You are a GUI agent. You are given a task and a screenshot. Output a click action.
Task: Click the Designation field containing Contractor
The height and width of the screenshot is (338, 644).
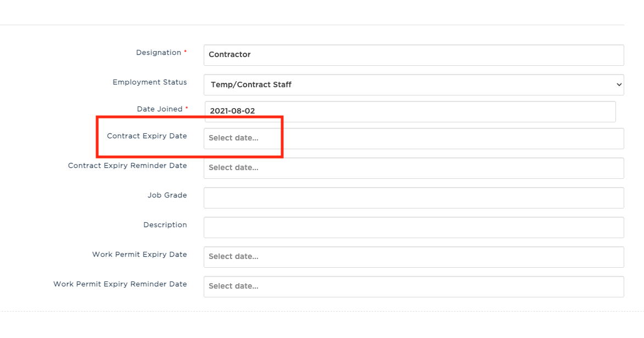[413, 55]
